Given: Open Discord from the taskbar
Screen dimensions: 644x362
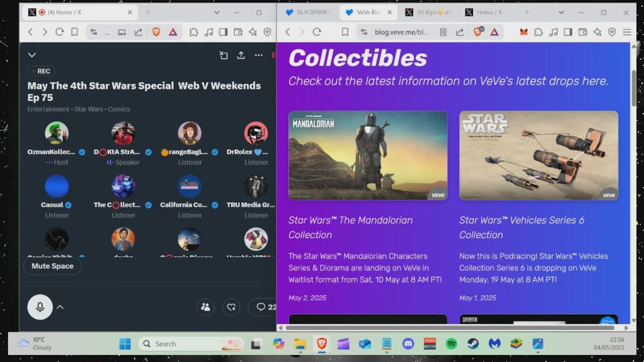Looking at the screenshot, I should (x=408, y=344).
